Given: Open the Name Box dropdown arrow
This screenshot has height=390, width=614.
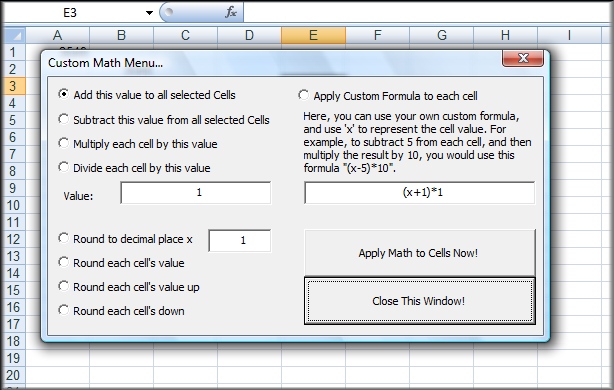Looking at the screenshot, I should [x=149, y=13].
